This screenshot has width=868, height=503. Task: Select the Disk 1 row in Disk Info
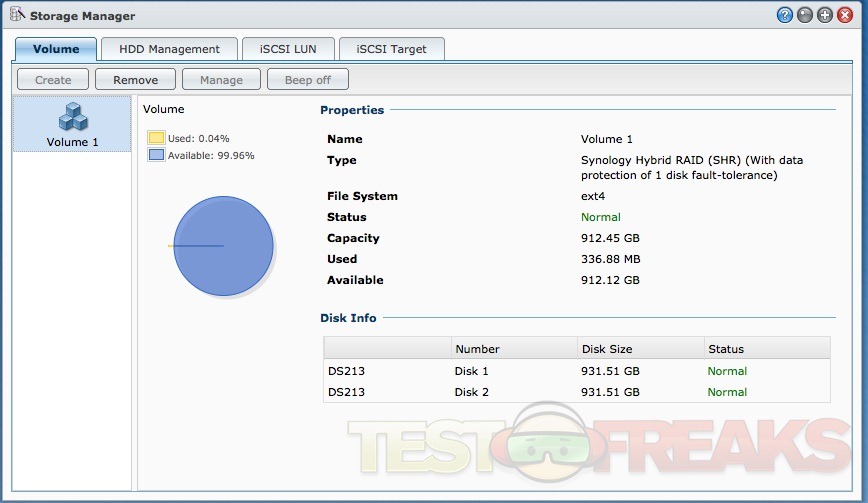pyautogui.click(x=576, y=371)
